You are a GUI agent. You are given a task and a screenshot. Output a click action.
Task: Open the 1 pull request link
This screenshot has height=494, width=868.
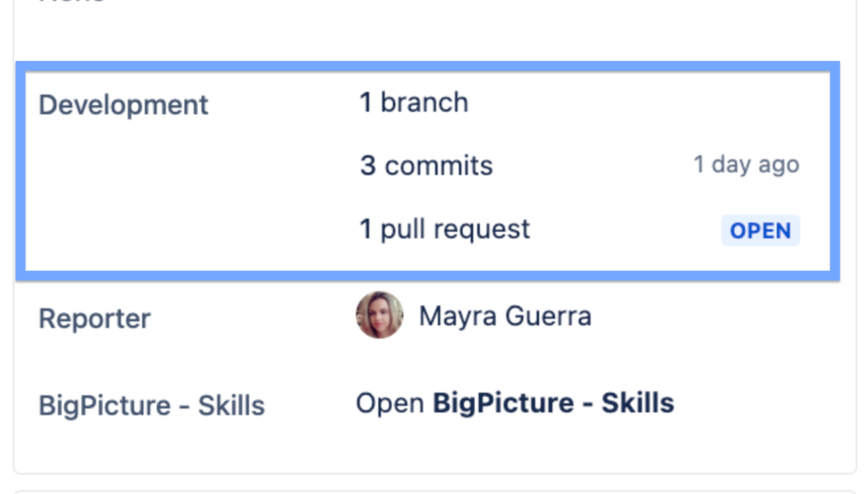(444, 229)
